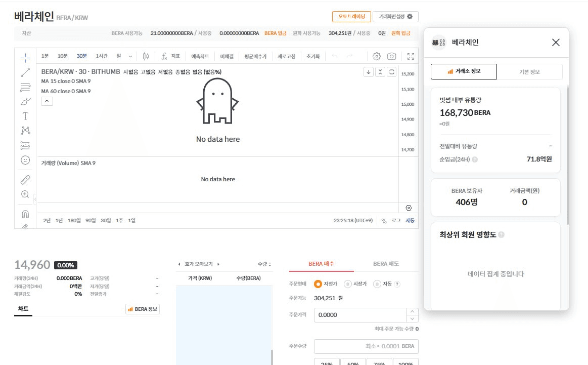This screenshot has width=588, height=365.
Task: Close the 베라체인 info panel
Action: (556, 43)
